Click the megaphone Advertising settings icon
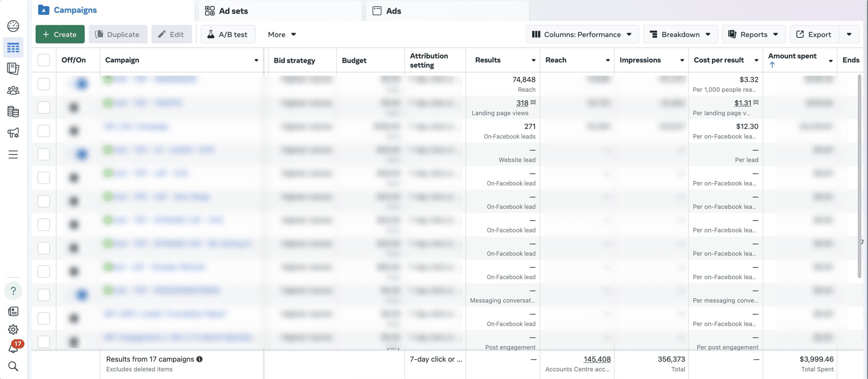Image resolution: width=868 pixels, height=379 pixels. click(x=13, y=133)
